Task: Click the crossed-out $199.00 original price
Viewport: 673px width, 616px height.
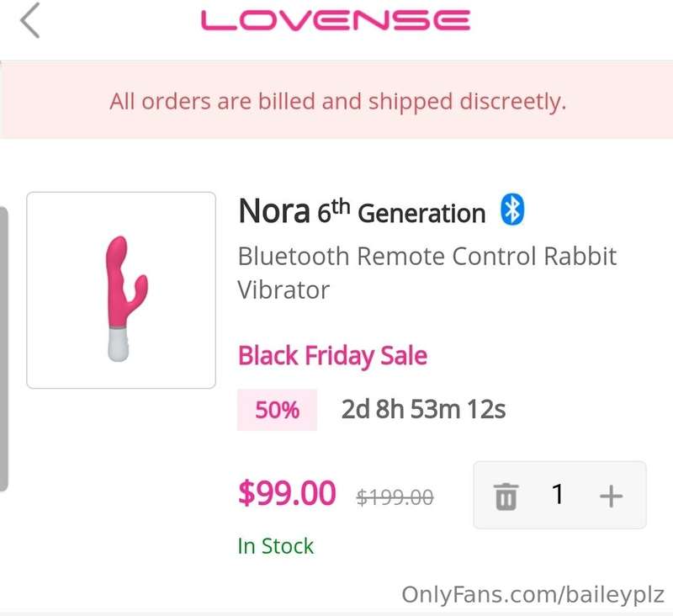Action: (x=395, y=497)
